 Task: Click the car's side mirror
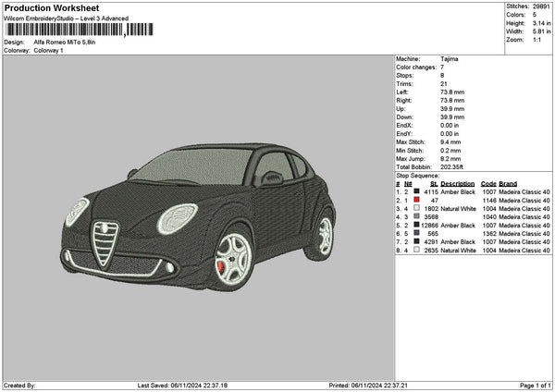point(273,178)
